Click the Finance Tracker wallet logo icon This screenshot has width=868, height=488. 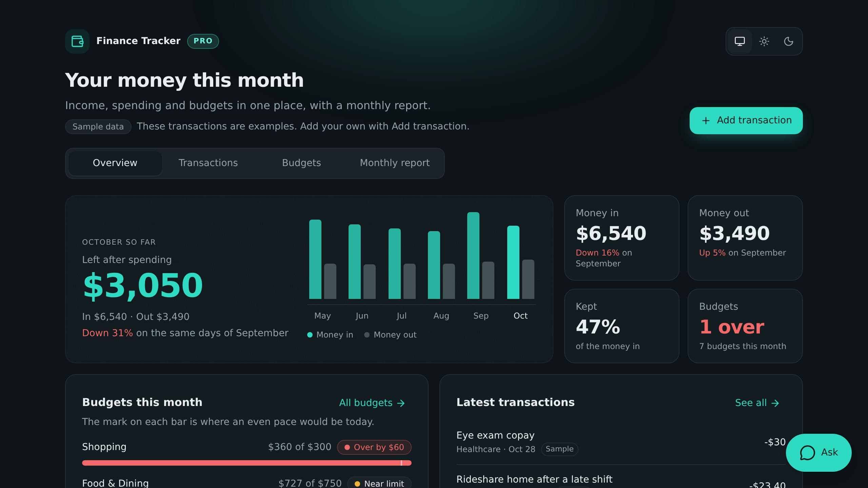[77, 41]
